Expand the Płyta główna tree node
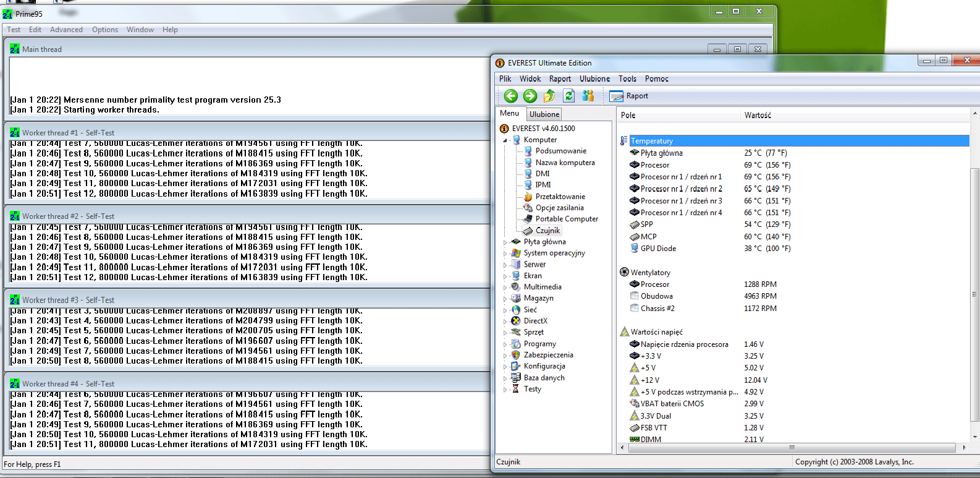Screen dimensions: 980x478 505,242
